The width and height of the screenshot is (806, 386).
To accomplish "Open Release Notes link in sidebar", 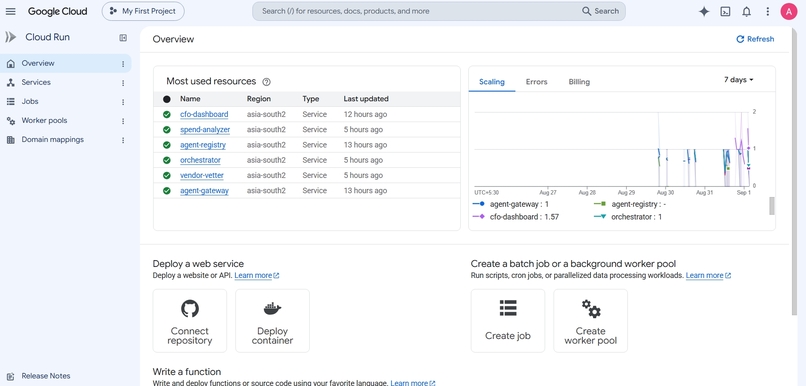I will (x=46, y=376).
